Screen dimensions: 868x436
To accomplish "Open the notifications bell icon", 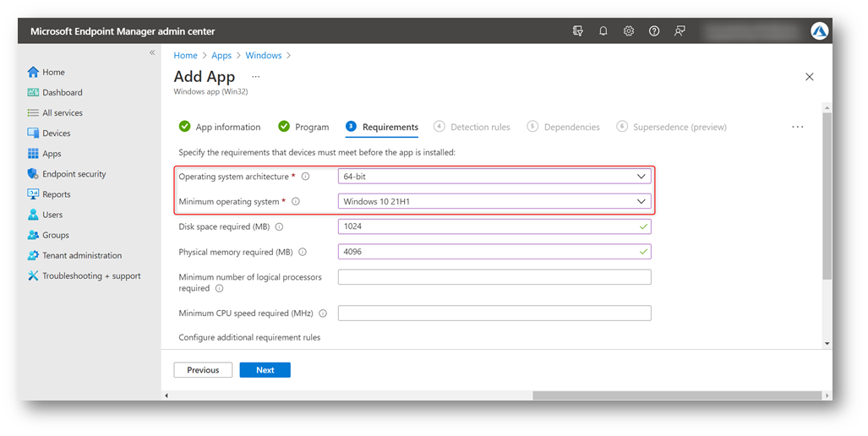I will 603,31.
